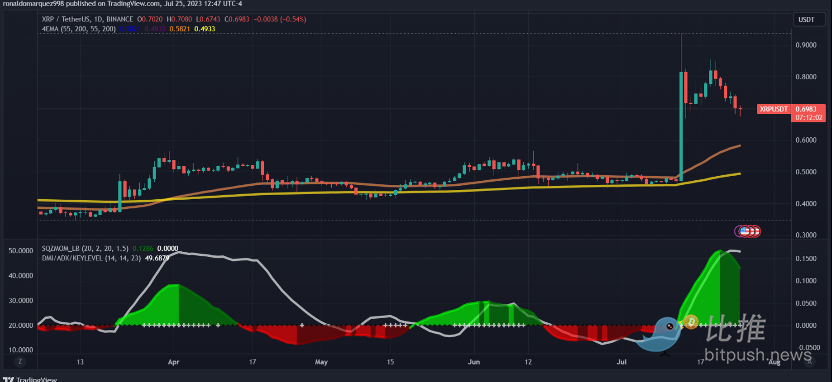Image resolution: width=832 pixels, height=382 pixels.
Task: Click the TradingView logo
Action: pos(30,379)
